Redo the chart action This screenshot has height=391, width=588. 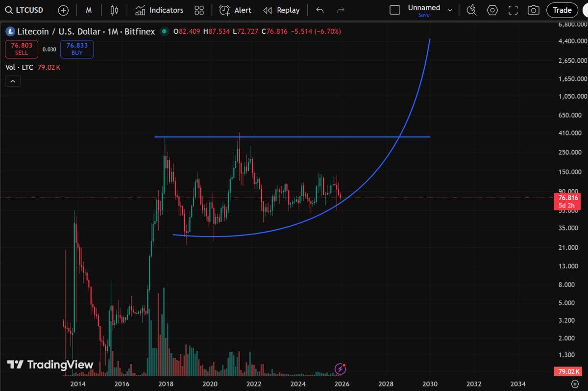click(341, 10)
